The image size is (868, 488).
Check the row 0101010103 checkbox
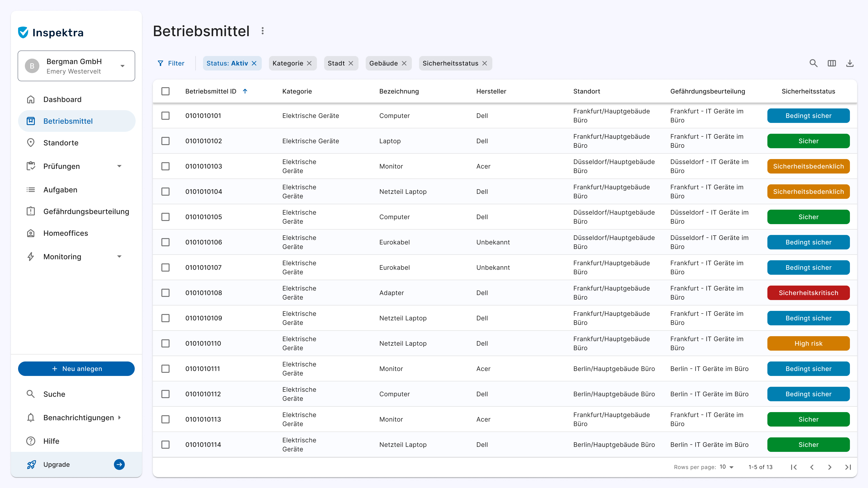point(165,166)
